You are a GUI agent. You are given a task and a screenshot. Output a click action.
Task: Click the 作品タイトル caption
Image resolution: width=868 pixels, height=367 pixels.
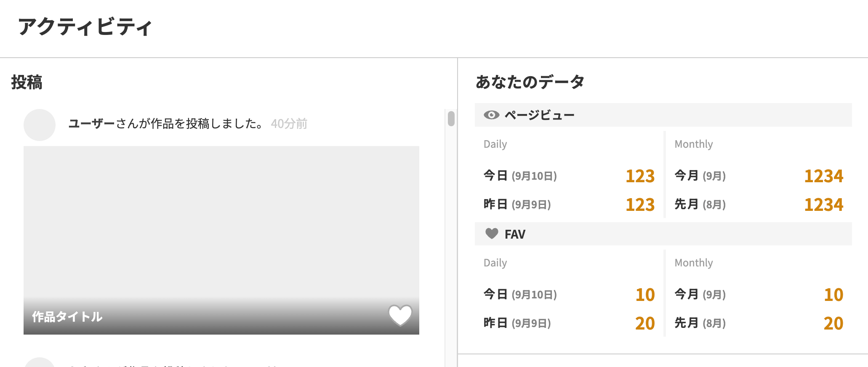[x=67, y=317]
